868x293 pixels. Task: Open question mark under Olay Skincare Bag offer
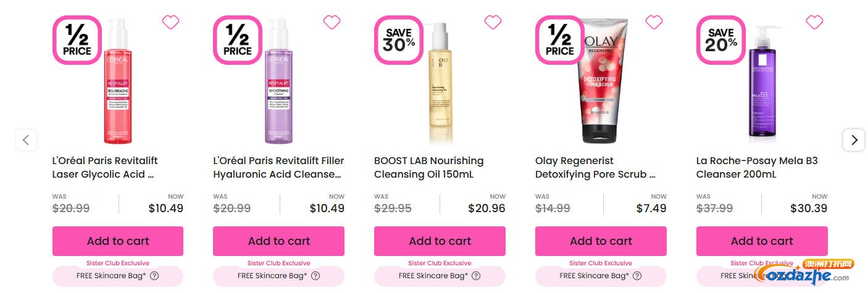637,276
